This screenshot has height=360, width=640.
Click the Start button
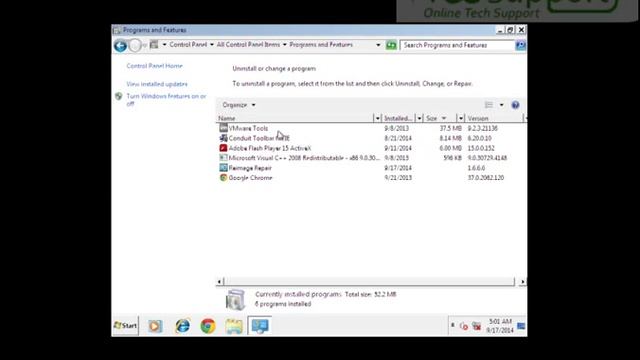125,326
